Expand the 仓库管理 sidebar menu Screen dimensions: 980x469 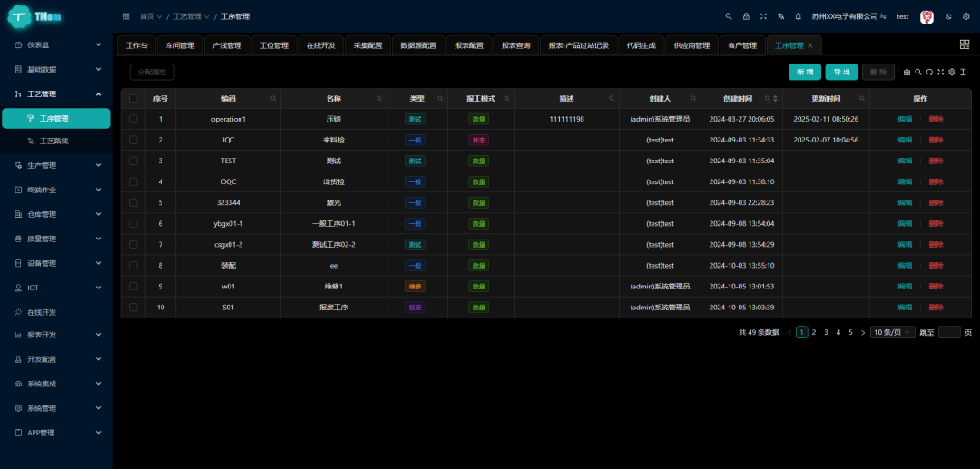pyautogui.click(x=56, y=214)
